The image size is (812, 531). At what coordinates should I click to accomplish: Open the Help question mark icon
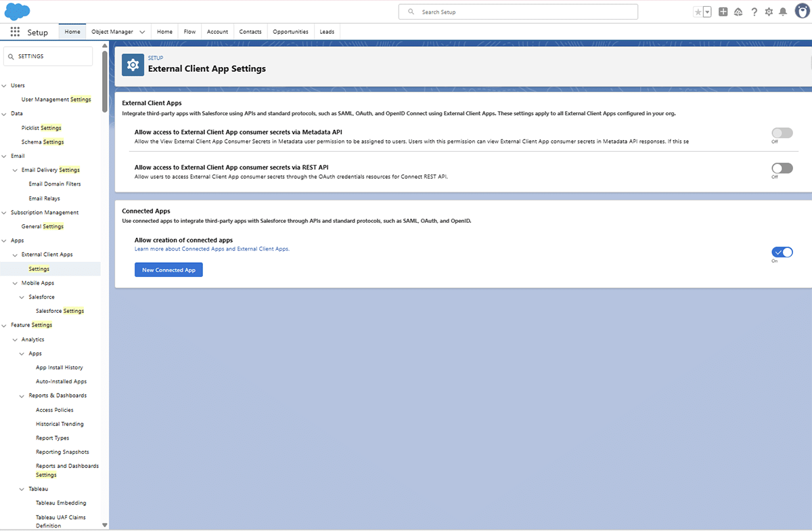(754, 12)
